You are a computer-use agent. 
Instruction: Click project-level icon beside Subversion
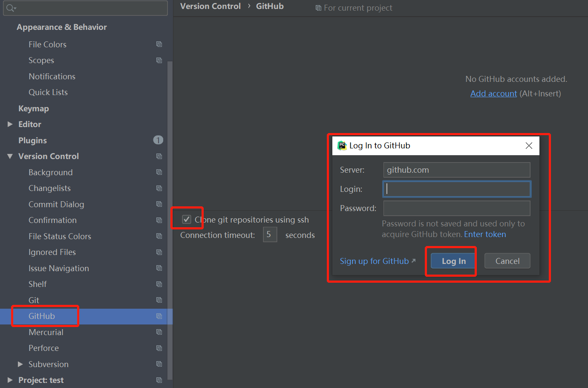pyautogui.click(x=159, y=364)
